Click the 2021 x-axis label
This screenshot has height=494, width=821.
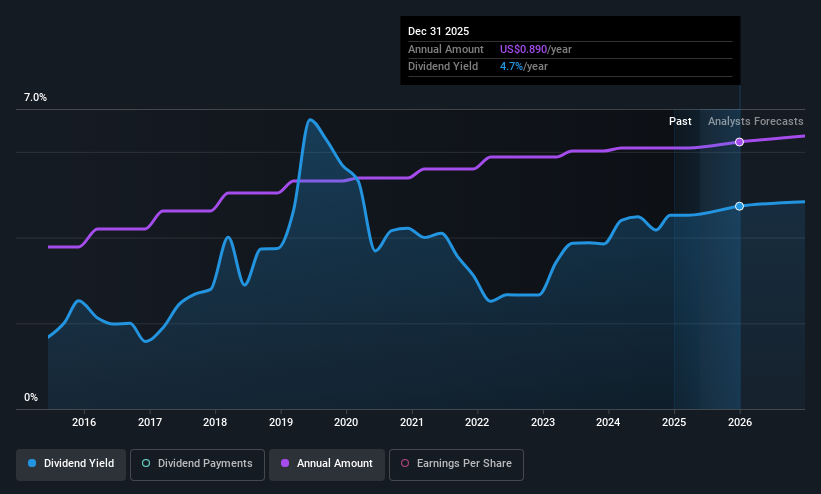(412, 422)
